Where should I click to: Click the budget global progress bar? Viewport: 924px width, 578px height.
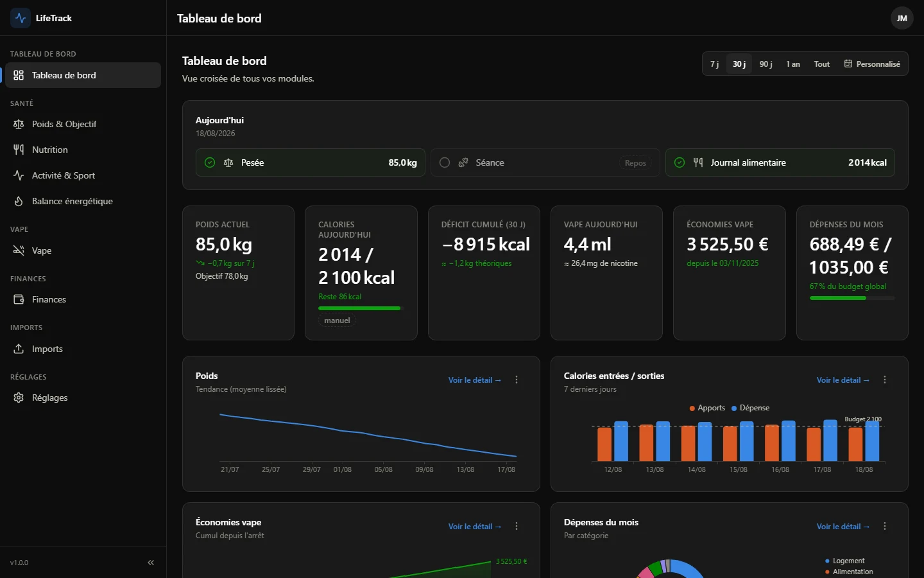[852, 298]
